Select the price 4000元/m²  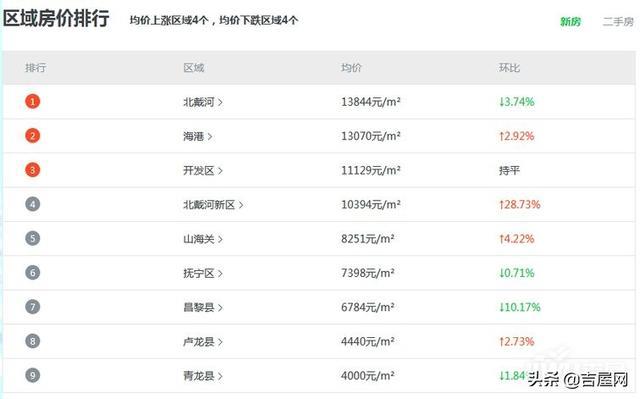[x=368, y=376]
